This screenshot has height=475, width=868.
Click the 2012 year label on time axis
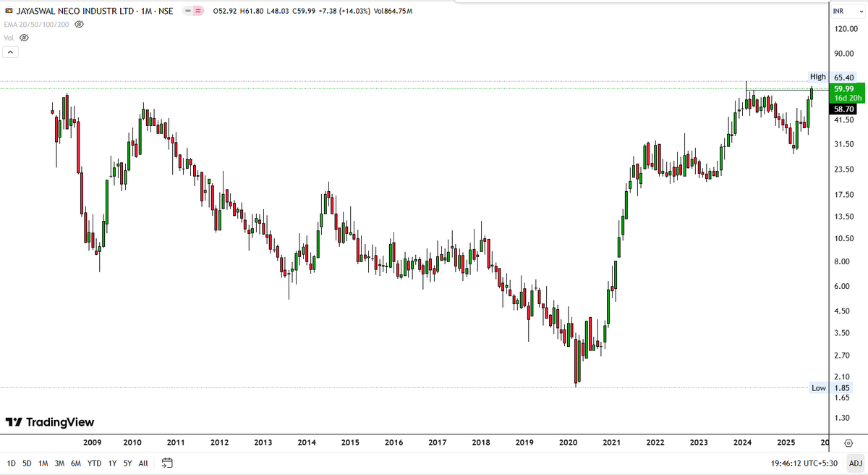coord(220,442)
